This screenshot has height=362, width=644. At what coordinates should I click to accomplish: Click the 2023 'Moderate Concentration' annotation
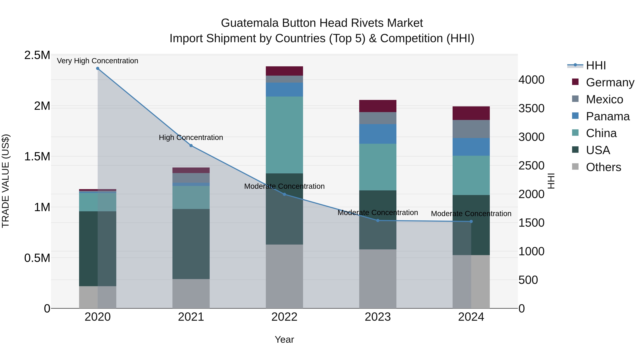[x=378, y=213]
